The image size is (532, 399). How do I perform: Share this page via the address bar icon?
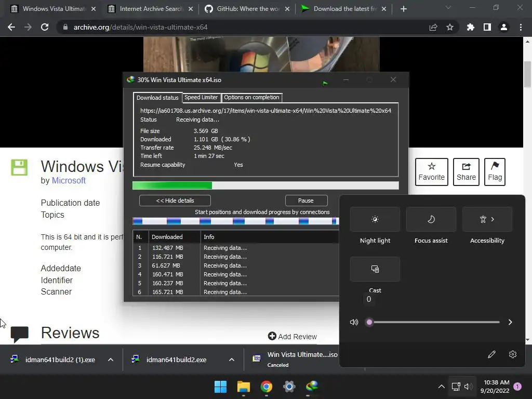433,27
